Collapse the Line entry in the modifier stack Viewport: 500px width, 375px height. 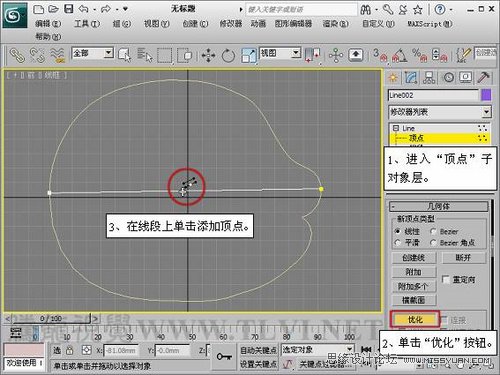coord(396,128)
